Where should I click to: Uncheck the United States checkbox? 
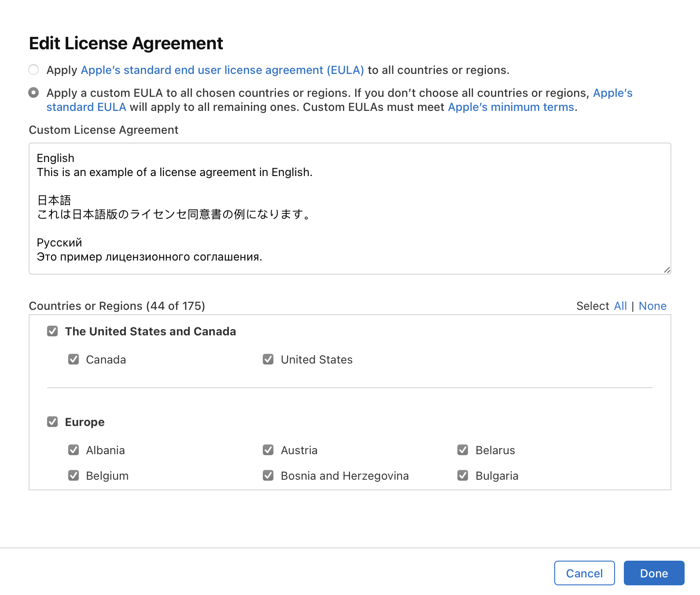[268, 359]
